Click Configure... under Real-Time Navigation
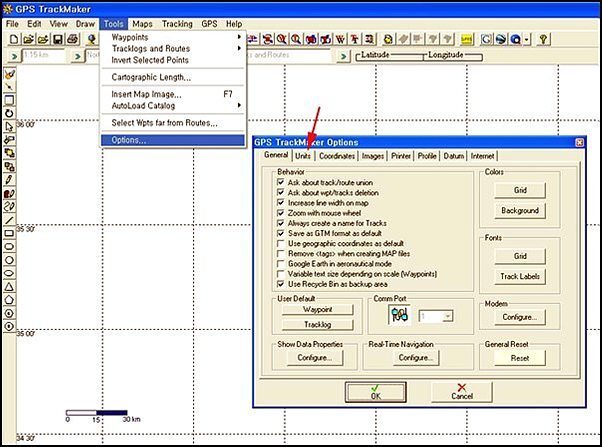Viewport: 602px width, 447px height. coord(416,358)
